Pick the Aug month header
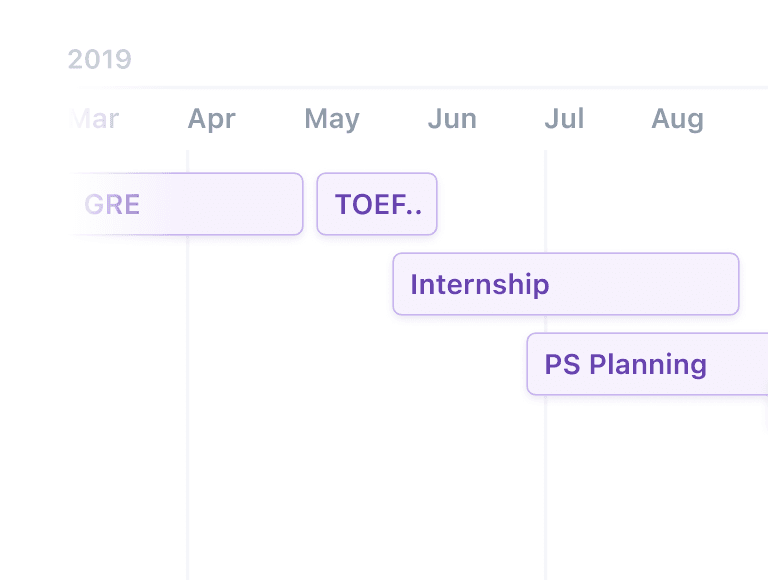The height and width of the screenshot is (580, 768). click(677, 119)
